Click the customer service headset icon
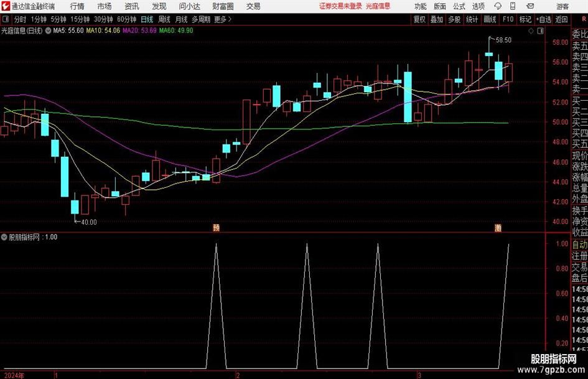The image size is (588, 379). 498,6
